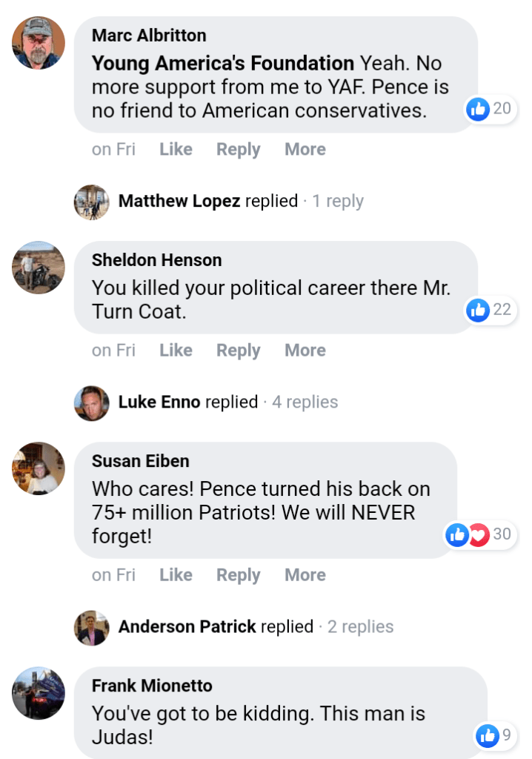The height and width of the screenshot is (759, 532).
Task: View the 9 likes on Frank Mionetto's comment
Action: coord(495,735)
